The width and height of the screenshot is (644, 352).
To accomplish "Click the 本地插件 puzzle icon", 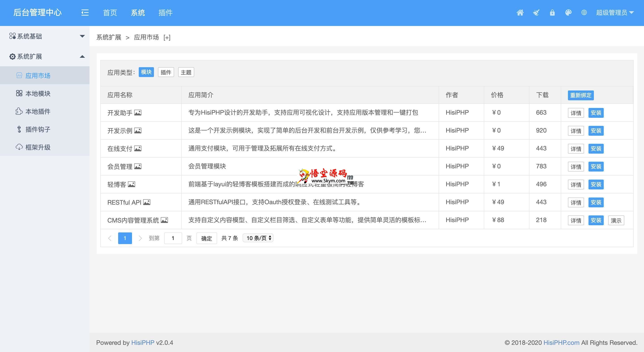I will click(19, 111).
